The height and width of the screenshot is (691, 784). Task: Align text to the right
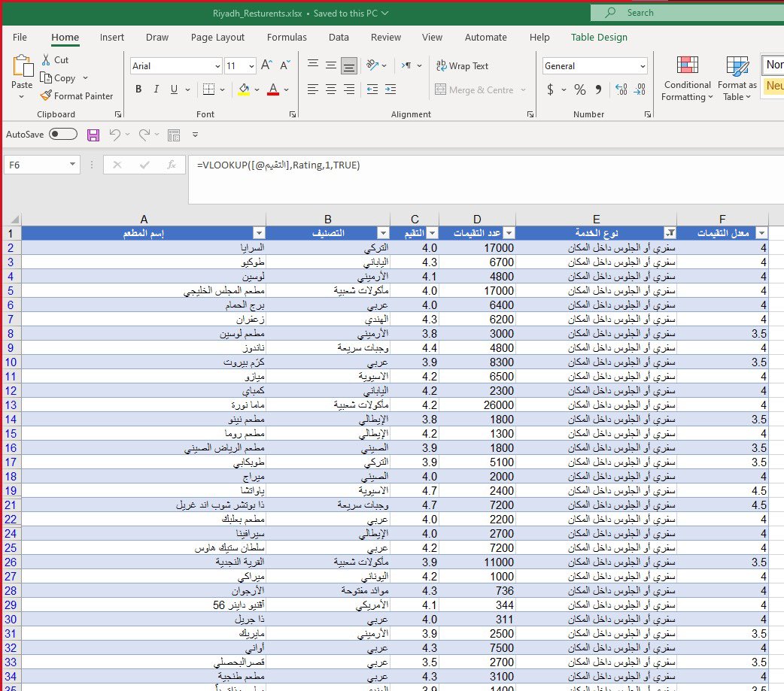coord(349,89)
